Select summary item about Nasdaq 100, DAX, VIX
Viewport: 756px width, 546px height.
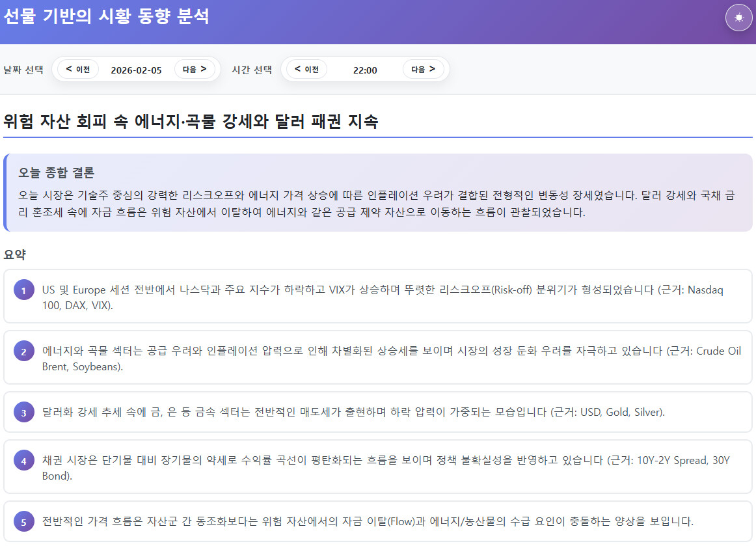(x=378, y=296)
